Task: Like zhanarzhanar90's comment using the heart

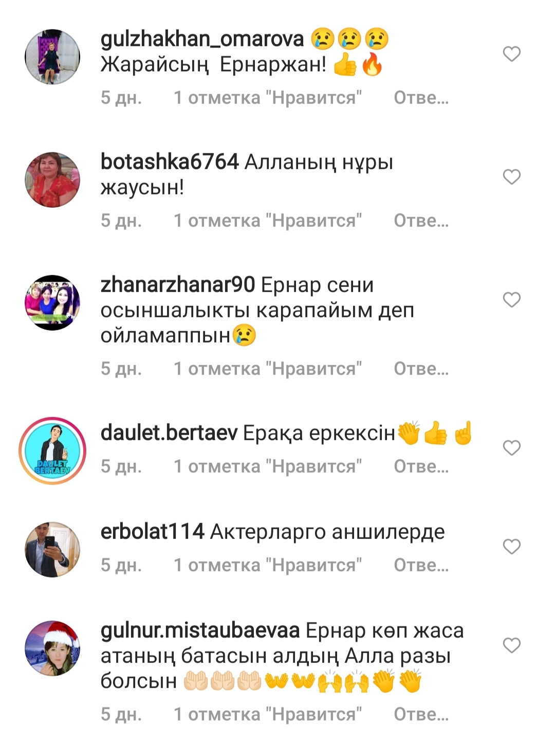Action: 511,299
